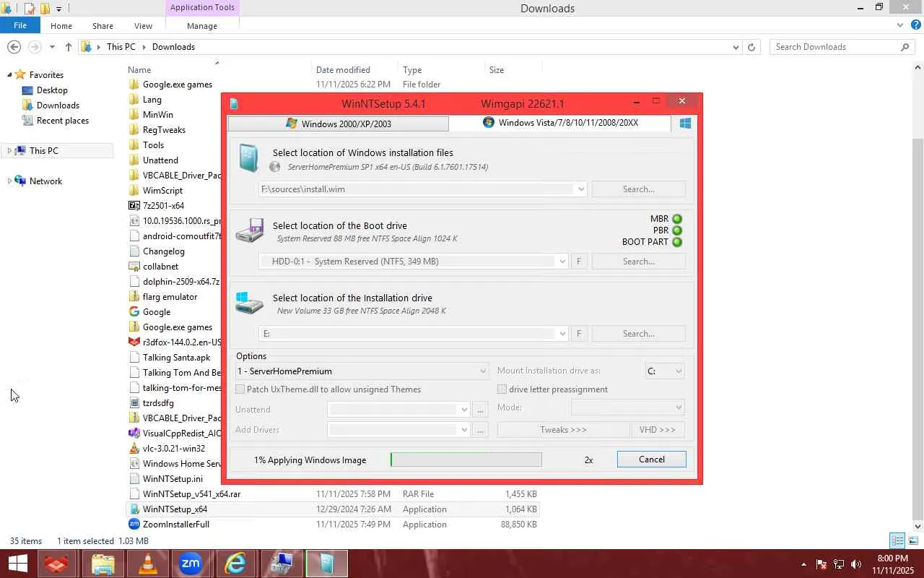Toggle Patch UxTheme.dll checkbox
The width and height of the screenshot is (924, 578).
point(240,389)
